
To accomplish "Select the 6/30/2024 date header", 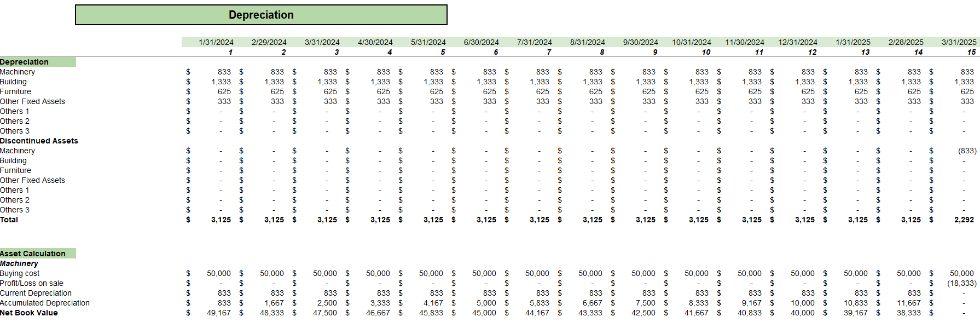I will (x=482, y=42).
